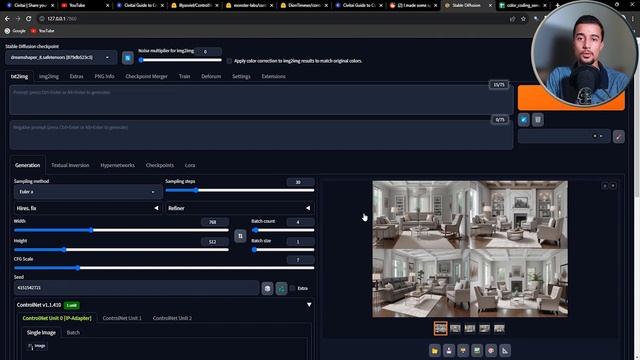This screenshot has height=360, width=640.
Task: Adjust Noise multiplier for img2img slider
Action: pos(180,60)
